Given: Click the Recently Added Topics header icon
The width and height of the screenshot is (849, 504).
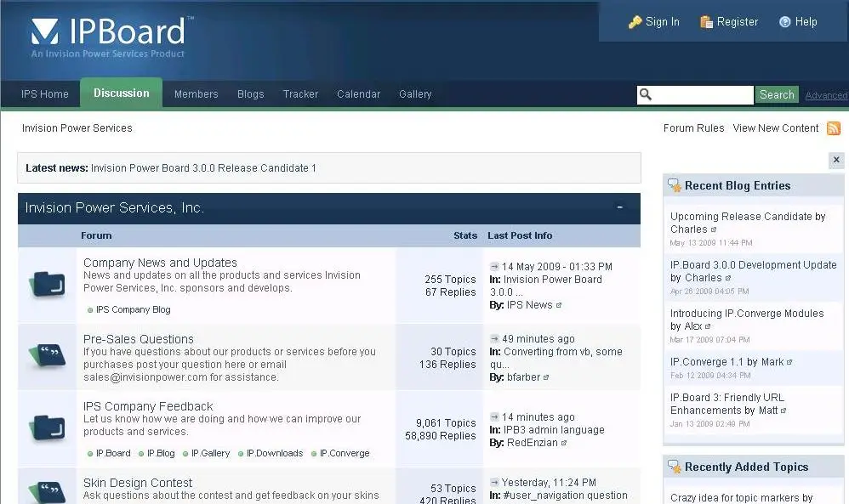Looking at the screenshot, I should point(675,467).
